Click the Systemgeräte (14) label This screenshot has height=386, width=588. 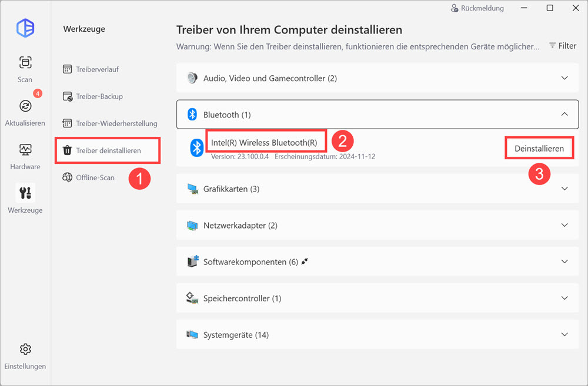coord(236,335)
